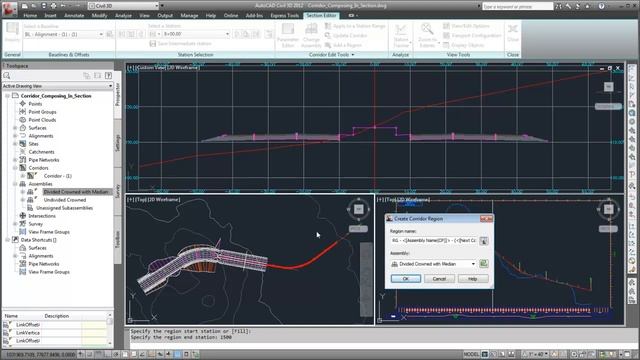Viewport: 640px width, 360px height.
Task: Click Apply to a Station Range
Action: [355, 26]
